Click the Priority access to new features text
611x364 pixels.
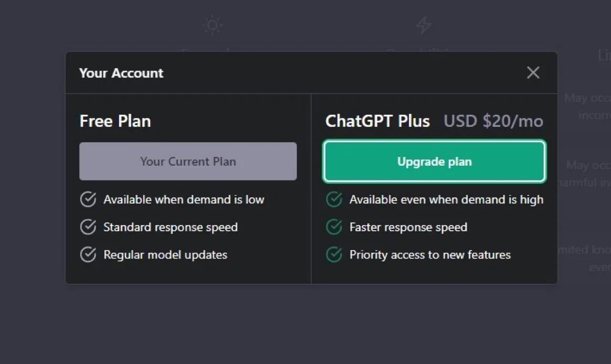430,255
